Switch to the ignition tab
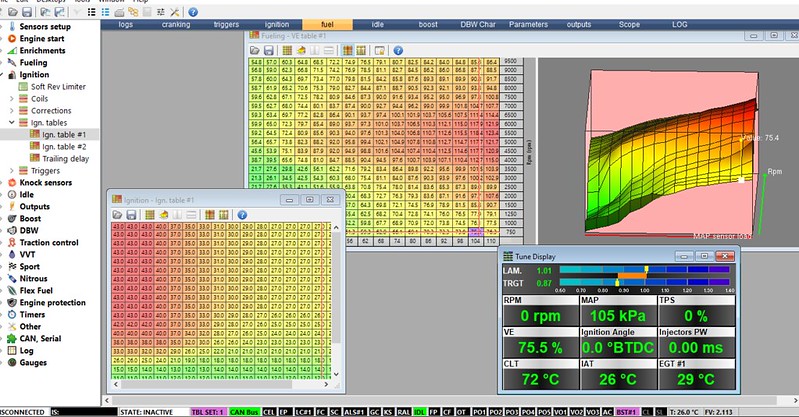 click(277, 24)
